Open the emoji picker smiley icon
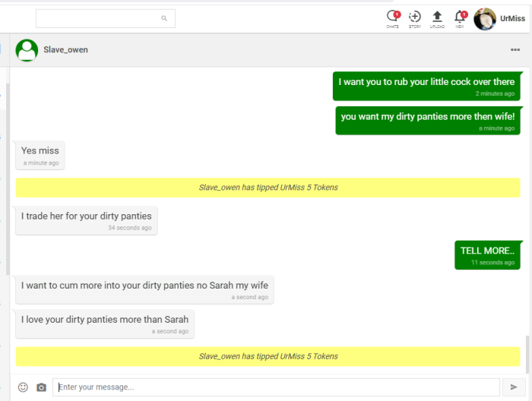532x401 pixels. [x=23, y=387]
